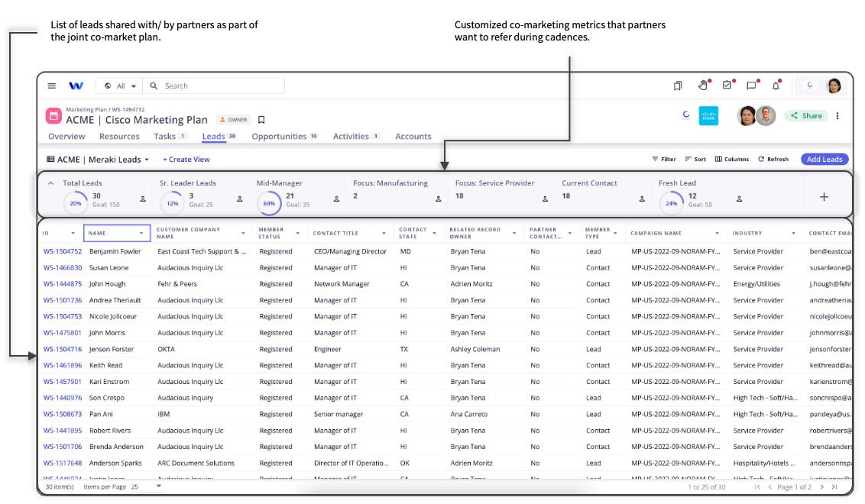Viewport: 865px width, 504px height.
Task: Click the two collaborator avatars
Action: point(756,116)
